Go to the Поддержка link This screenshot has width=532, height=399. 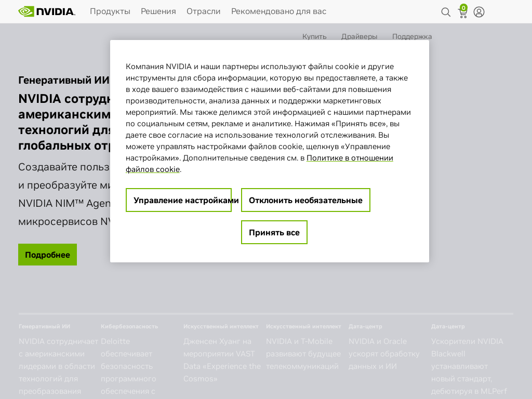pyautogui.click(x=412, y=36)
